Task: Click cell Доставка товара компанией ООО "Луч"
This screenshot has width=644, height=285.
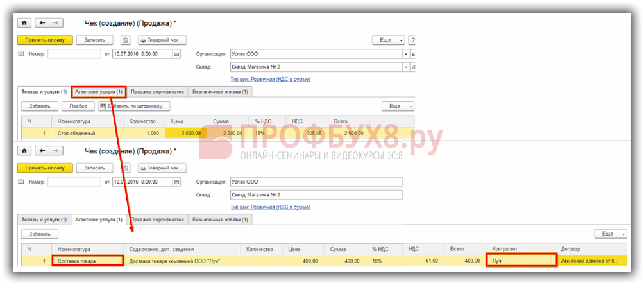Action: coord(182,261)
